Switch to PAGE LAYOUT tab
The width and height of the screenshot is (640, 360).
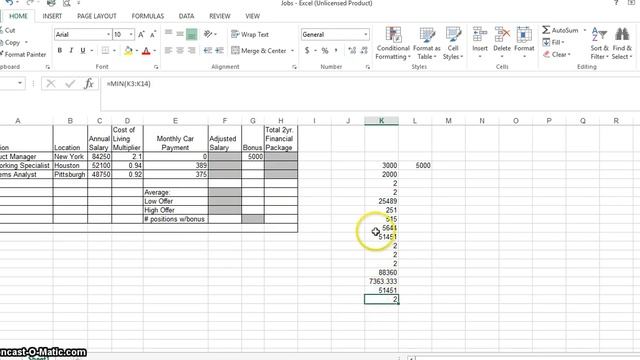[97, 16]
